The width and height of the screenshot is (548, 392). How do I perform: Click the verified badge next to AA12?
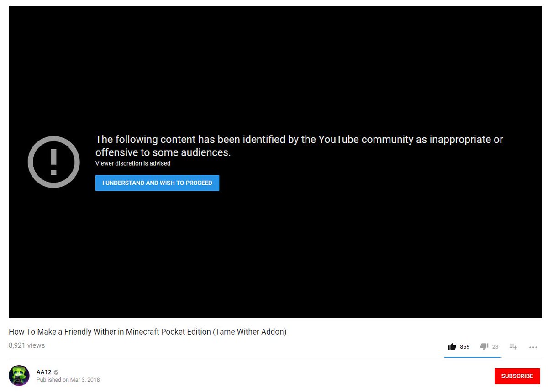click(56, 372)
